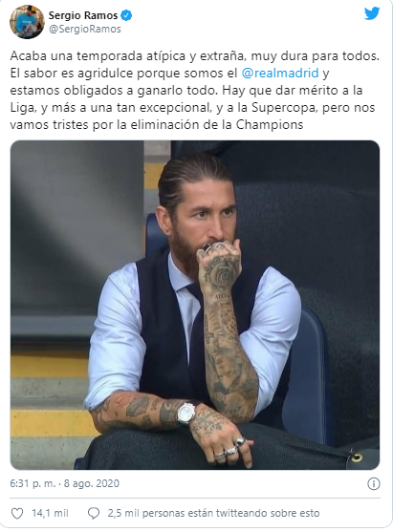Click the 'Acaba una temporada' opening line
This screenshot has width=393, height=532.
194,55
